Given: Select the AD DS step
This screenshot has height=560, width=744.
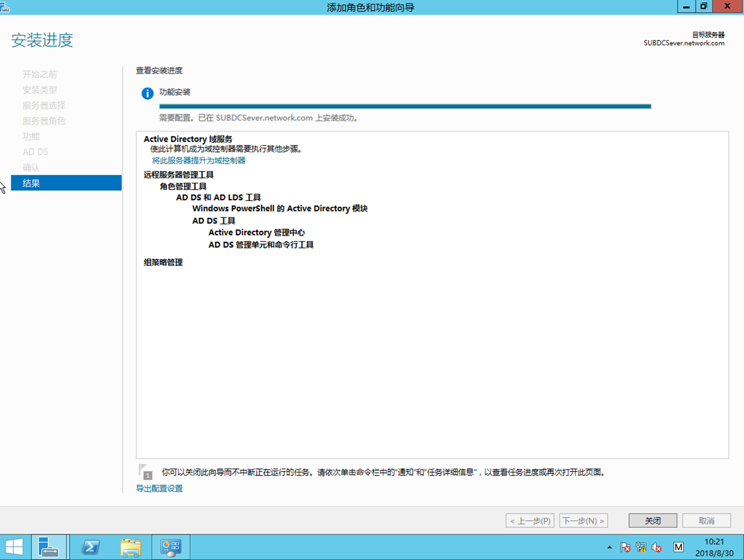Looking at the screenshot, I should pyautogui.click(x=36, y=152).
